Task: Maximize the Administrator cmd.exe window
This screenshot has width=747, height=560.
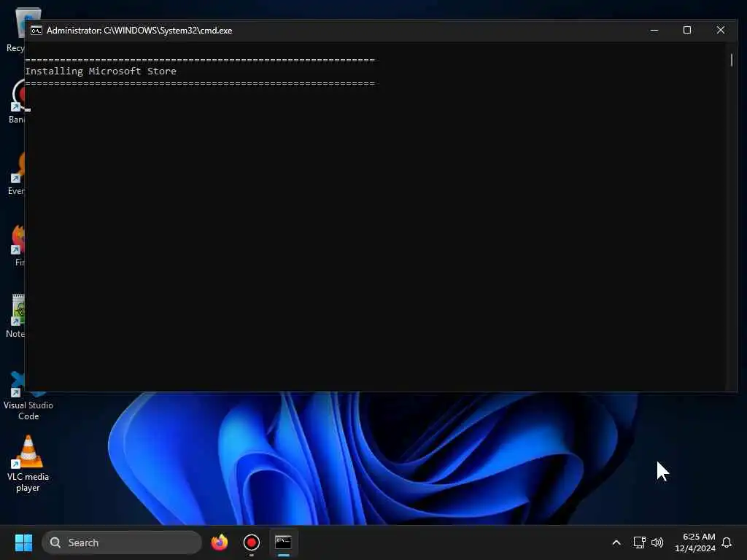Action: point(687,30)
